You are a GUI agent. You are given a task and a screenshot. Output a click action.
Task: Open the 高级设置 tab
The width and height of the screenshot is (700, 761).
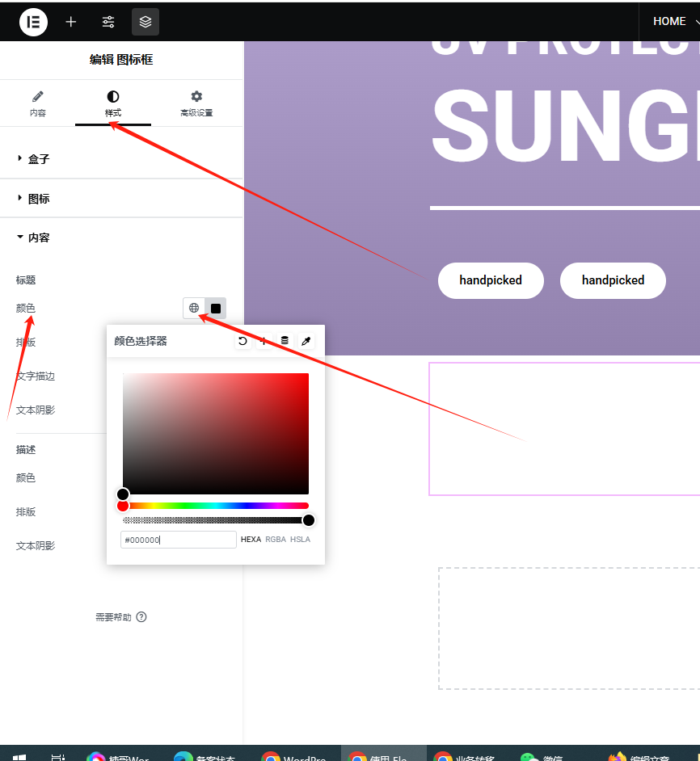[x=196, y=103]
